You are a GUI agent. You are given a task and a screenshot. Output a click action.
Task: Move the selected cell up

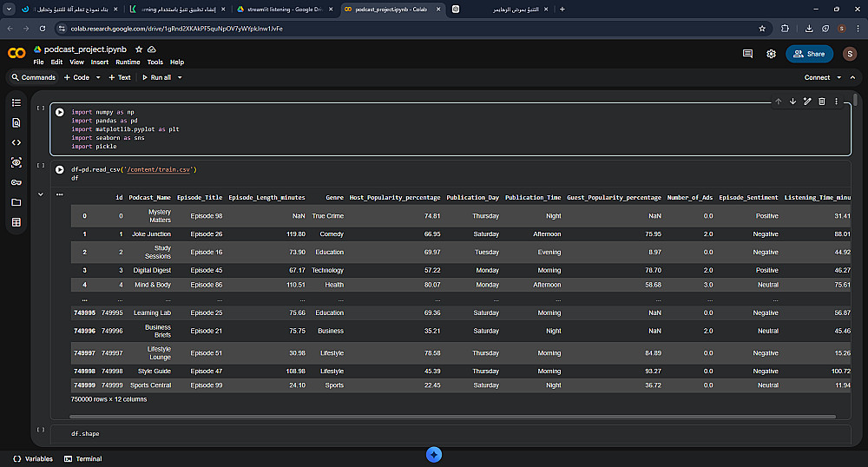point(779,102)
